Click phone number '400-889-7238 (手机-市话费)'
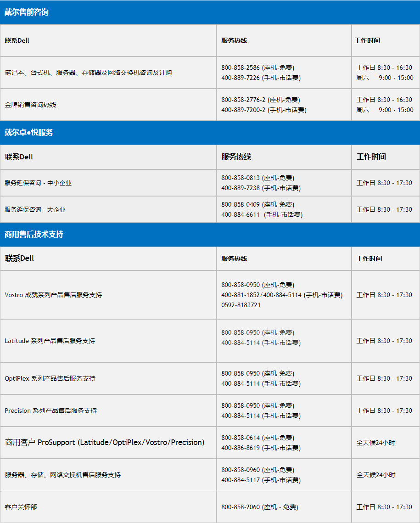420x523 pixels. [261, 188]
